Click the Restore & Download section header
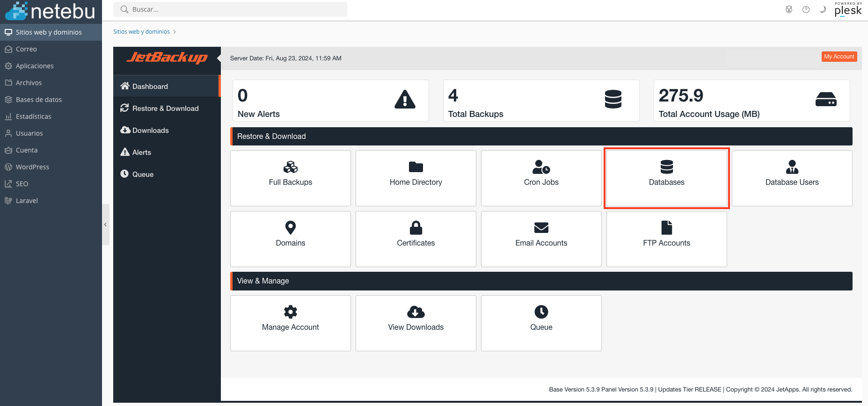 click(x=541, y=136)
